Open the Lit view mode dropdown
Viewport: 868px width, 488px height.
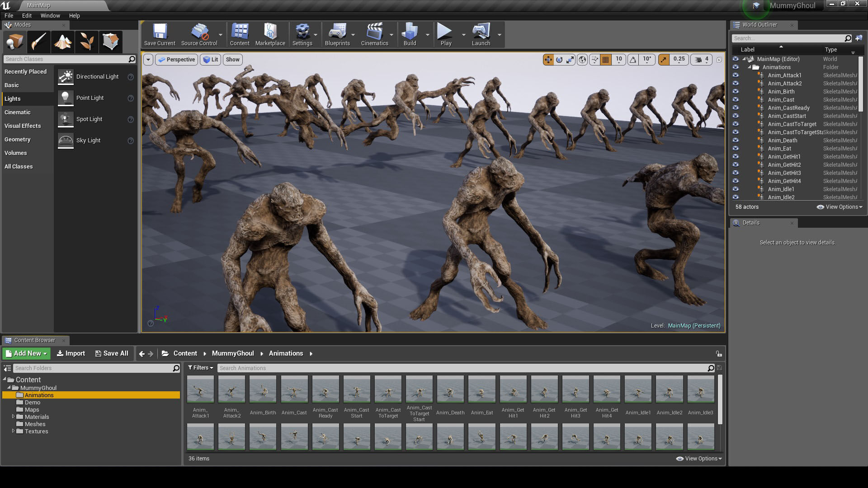click(x=211, y=60)
